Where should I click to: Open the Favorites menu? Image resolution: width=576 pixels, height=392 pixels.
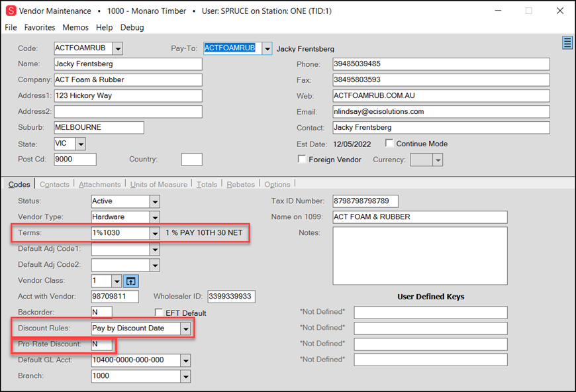pos(40,28)
